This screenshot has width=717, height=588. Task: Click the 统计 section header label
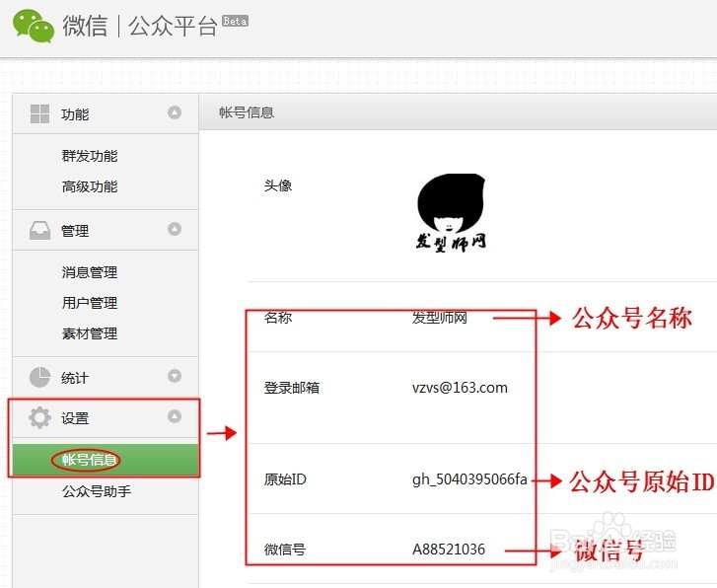point(75,378)
